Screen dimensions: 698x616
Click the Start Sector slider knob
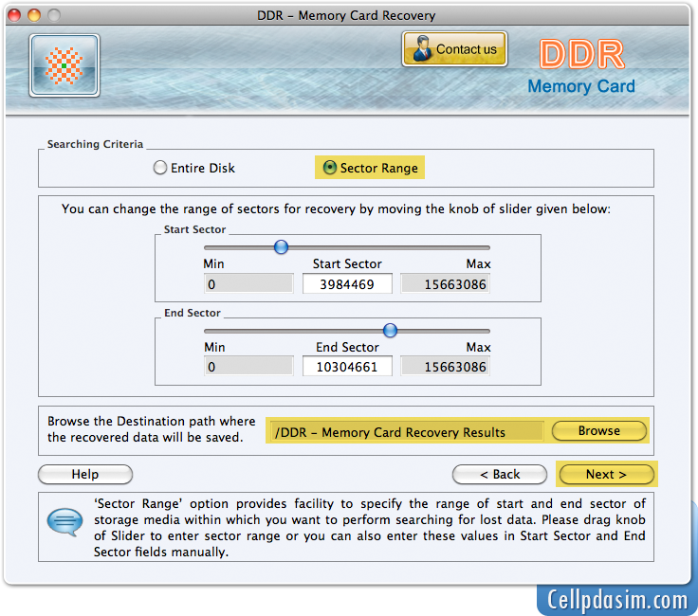coord(281,246)
